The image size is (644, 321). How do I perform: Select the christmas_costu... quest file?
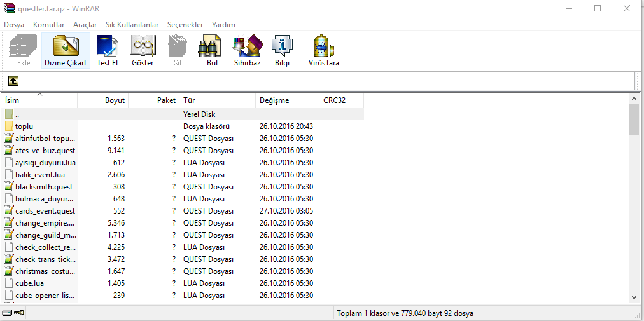tap(45, 271)
